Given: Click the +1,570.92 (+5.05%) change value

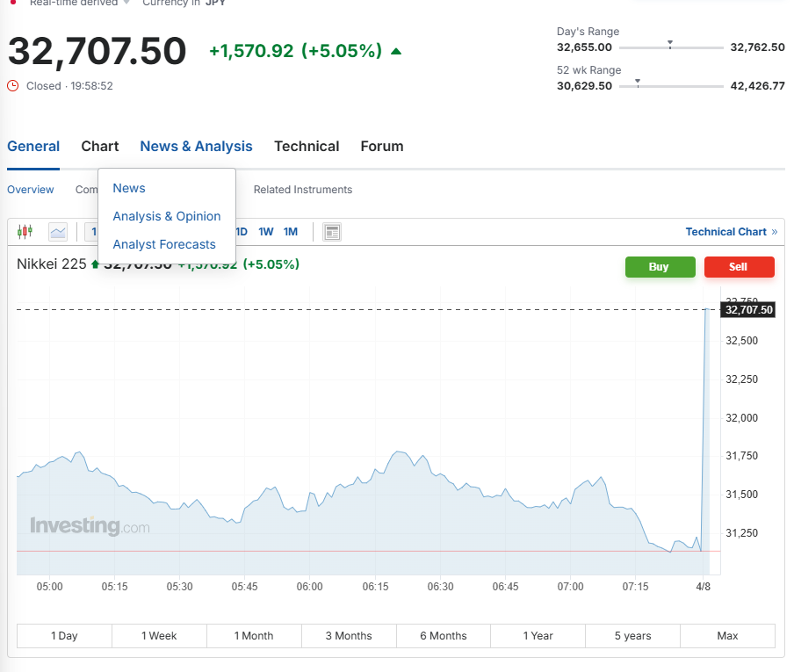Looking at the screenshot, I should point(296,51).
